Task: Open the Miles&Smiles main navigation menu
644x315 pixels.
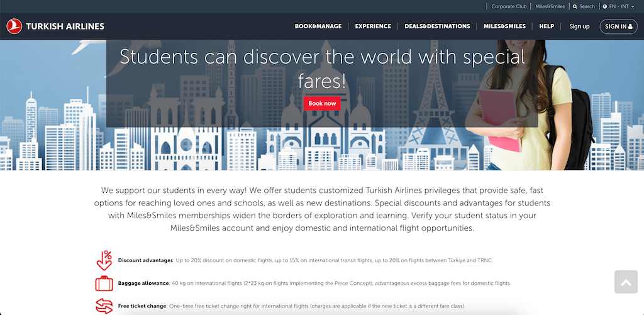Action: 504,26
